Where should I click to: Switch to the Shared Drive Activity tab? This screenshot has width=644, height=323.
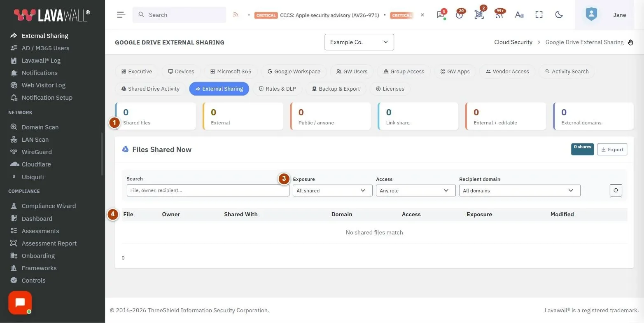click(150, 89)
